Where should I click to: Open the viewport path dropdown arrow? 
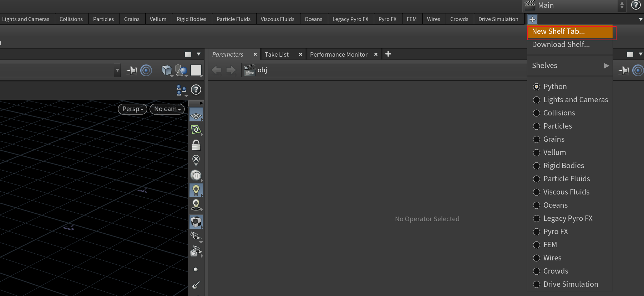click(x=117, y=70)
